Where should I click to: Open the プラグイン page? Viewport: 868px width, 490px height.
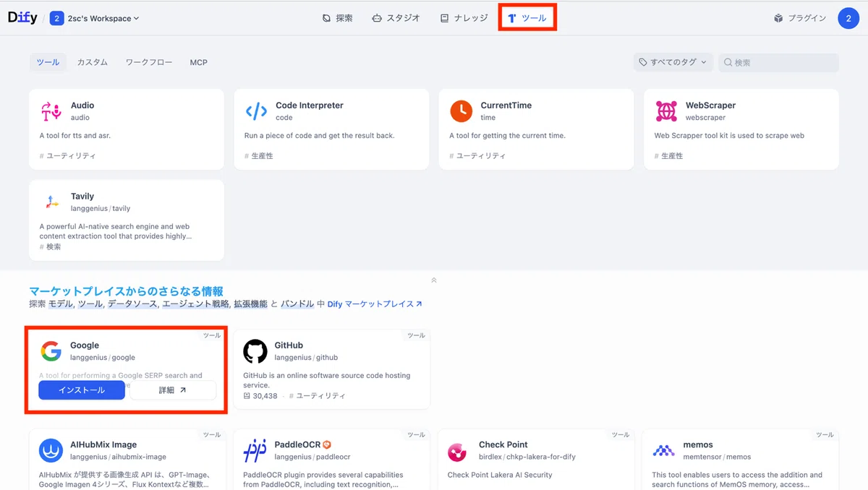point(800,18)
